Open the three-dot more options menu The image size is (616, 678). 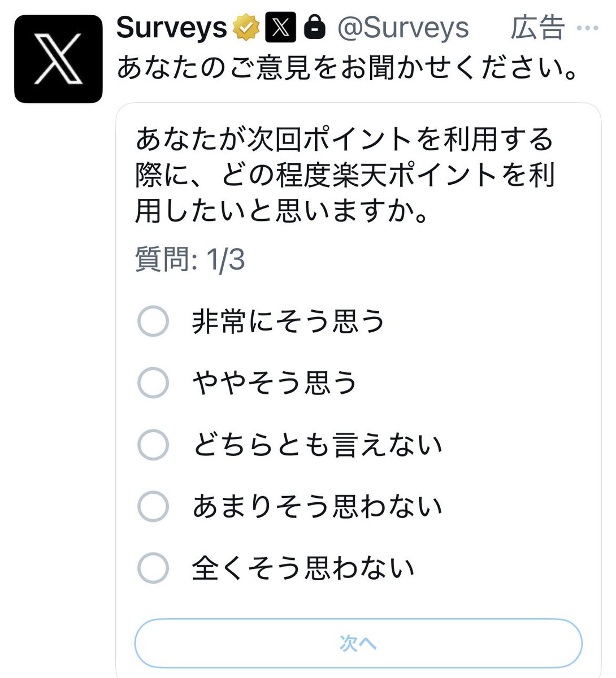tap(587, 28)
